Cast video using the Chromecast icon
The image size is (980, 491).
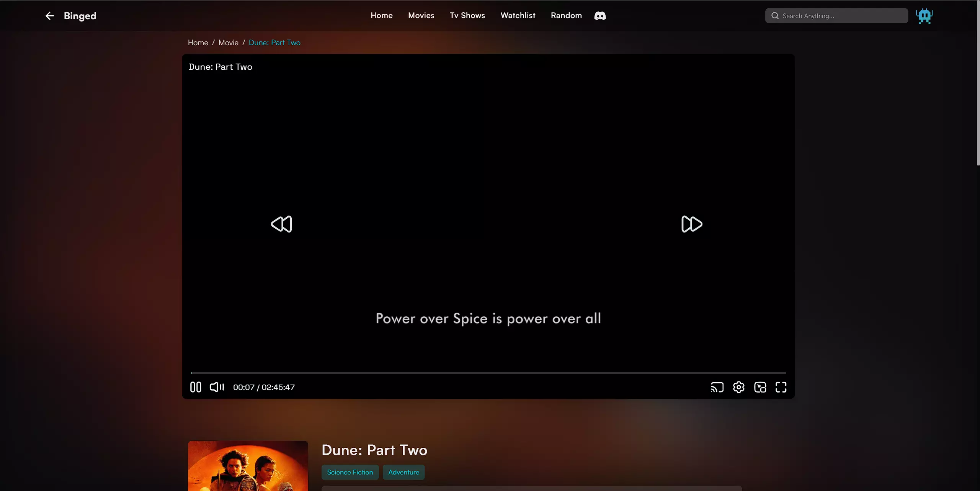point(717,387)
